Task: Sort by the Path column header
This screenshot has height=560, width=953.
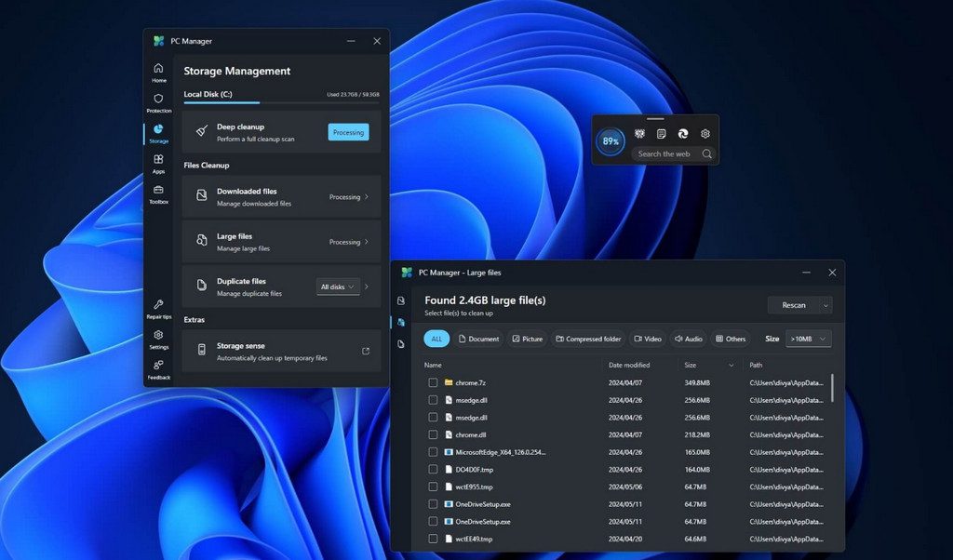Action: pyautogui.click(x=756, y=365)
